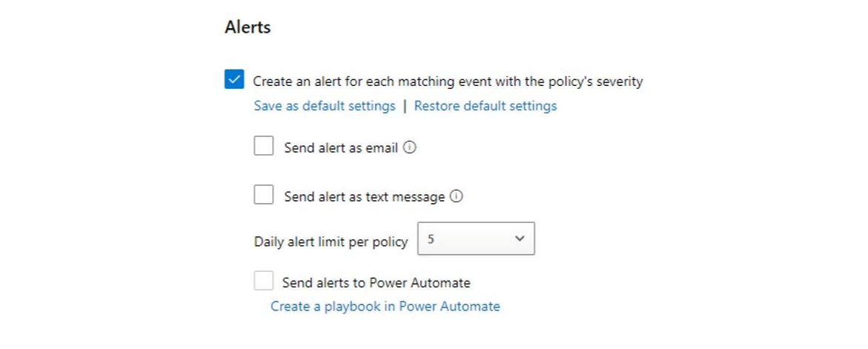868x349 pixels.
Task: Click the Send alerts to Power Automate label
Action: 377,283
